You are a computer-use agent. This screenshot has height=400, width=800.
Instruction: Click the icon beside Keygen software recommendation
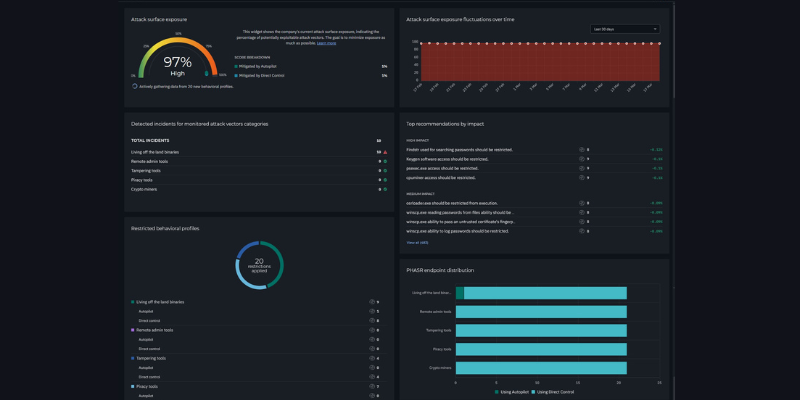(582, 158)
